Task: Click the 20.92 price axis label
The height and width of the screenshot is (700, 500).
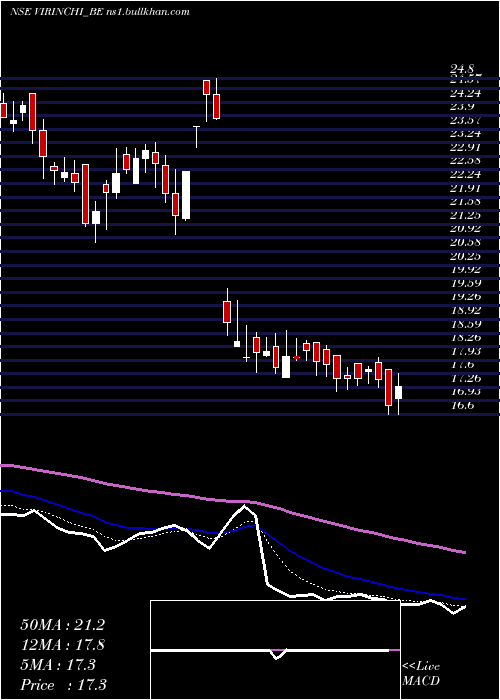Action: 465,229
